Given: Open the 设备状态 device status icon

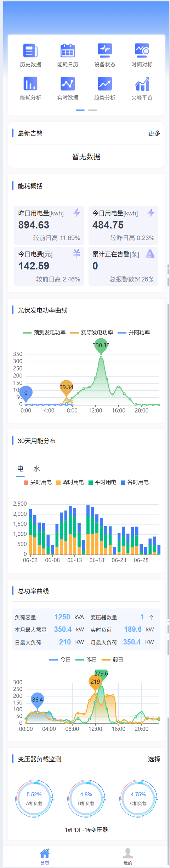Looking at the screenshot, I should click(105, 50).
